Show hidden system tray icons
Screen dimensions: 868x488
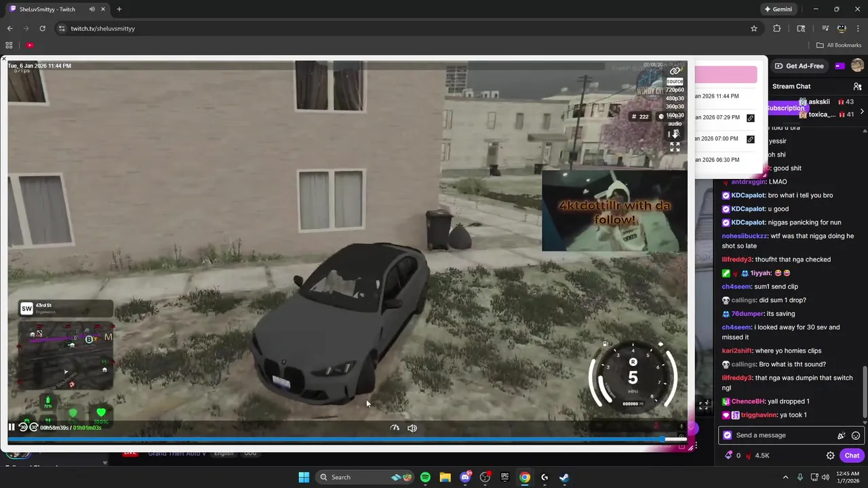785,477
